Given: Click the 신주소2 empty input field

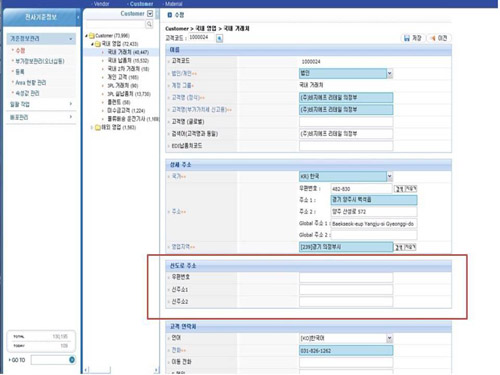Looking at the screenshot, I should tap(346, 302).
